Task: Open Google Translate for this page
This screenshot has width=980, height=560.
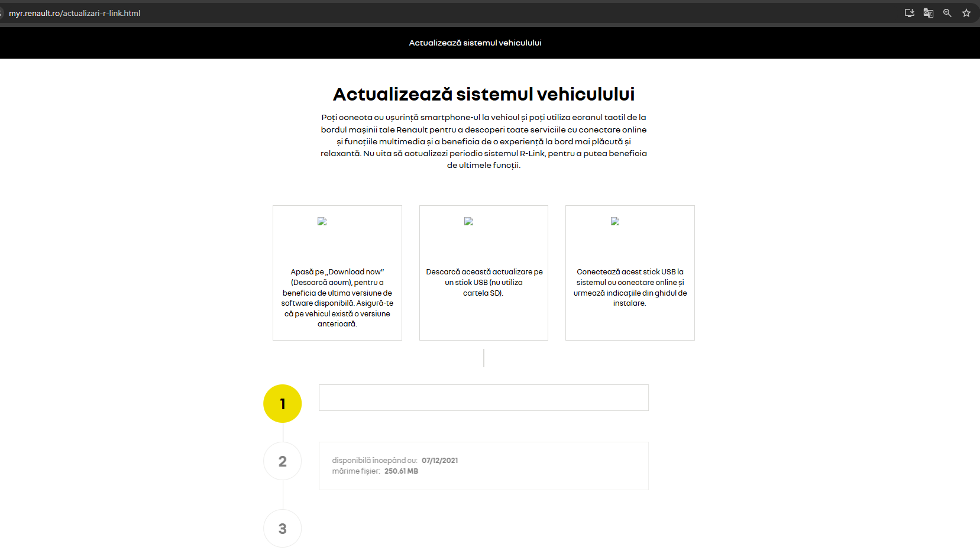Action: (928, 13)
